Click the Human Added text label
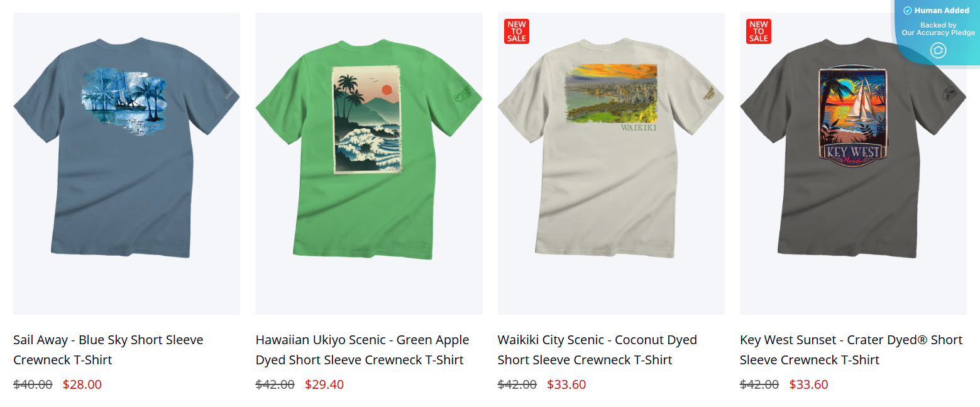The width and height of the screenshot is (980, 407). click(942, 11)
